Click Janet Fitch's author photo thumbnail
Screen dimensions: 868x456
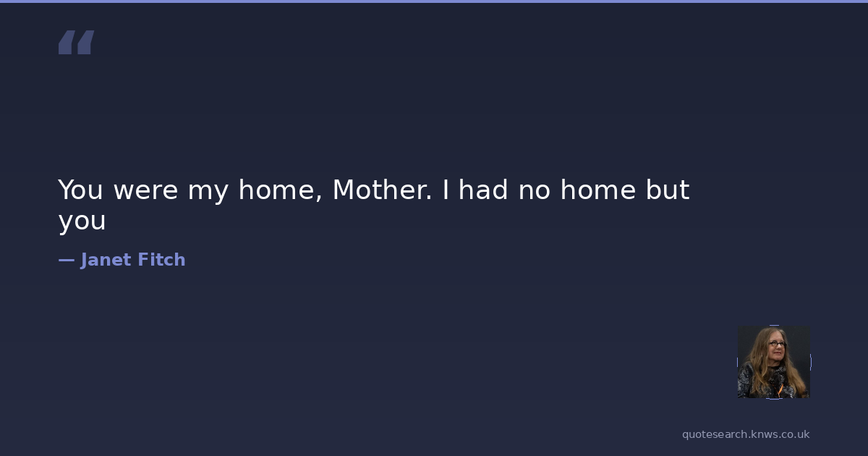(x=773, y=362)
